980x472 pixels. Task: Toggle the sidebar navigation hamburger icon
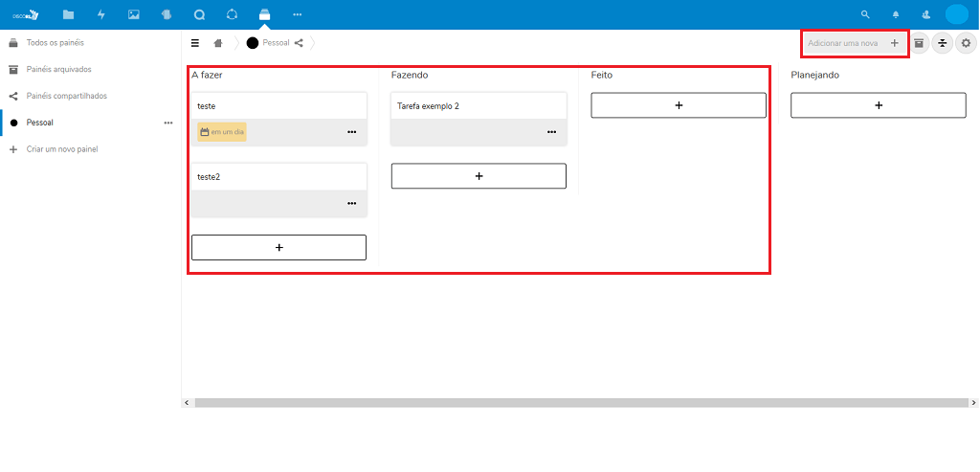click(195, 43)
